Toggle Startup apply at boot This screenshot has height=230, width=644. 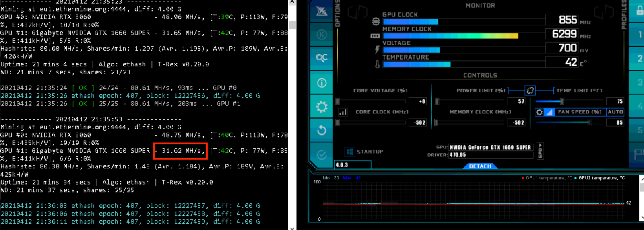pyautogui.click(x=369, y=152)
